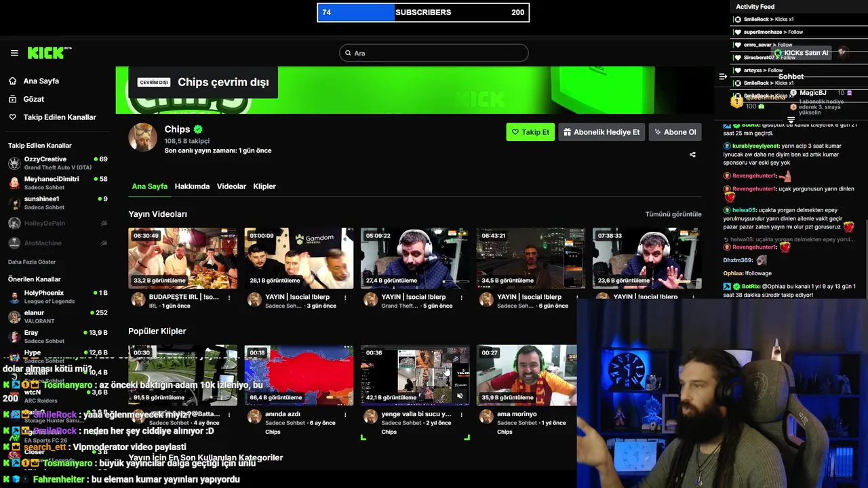The image size is (868, 488).
Task: Open the Videolar tab
Action: click(x=231, y=186)
